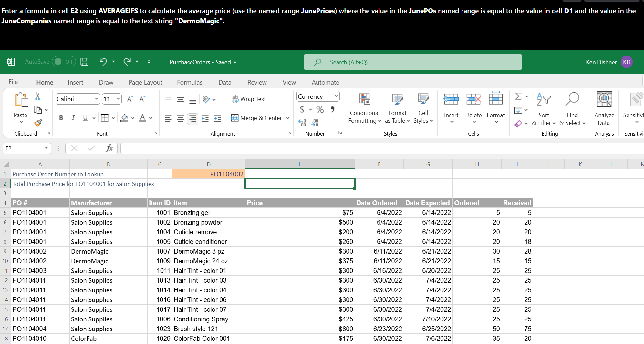The image size is (644, 344).
Task: Click the Orientation text angle icon
Action: tap(206, 99)
